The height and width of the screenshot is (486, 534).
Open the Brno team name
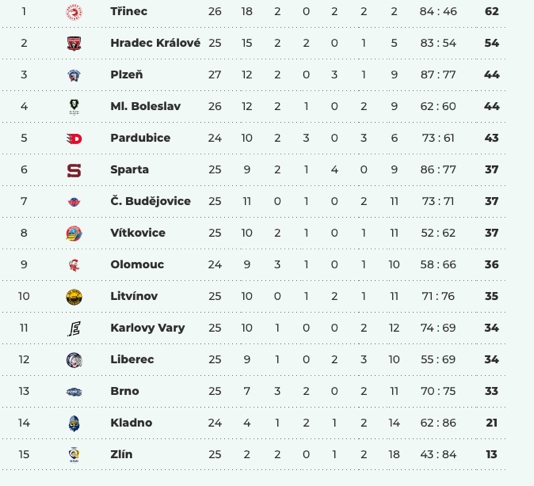[125, 391]
